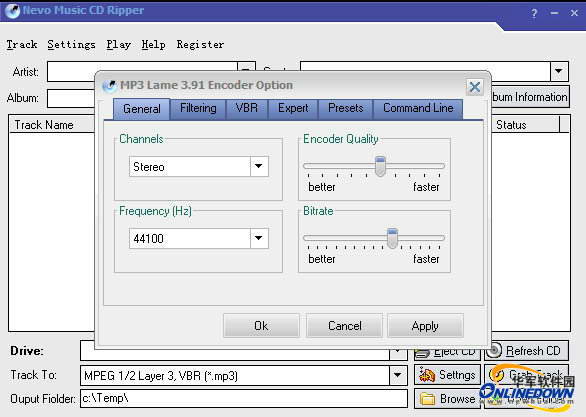Click the help question mark icon
Viewport: 586px width, 417px height.
[534, 13]
